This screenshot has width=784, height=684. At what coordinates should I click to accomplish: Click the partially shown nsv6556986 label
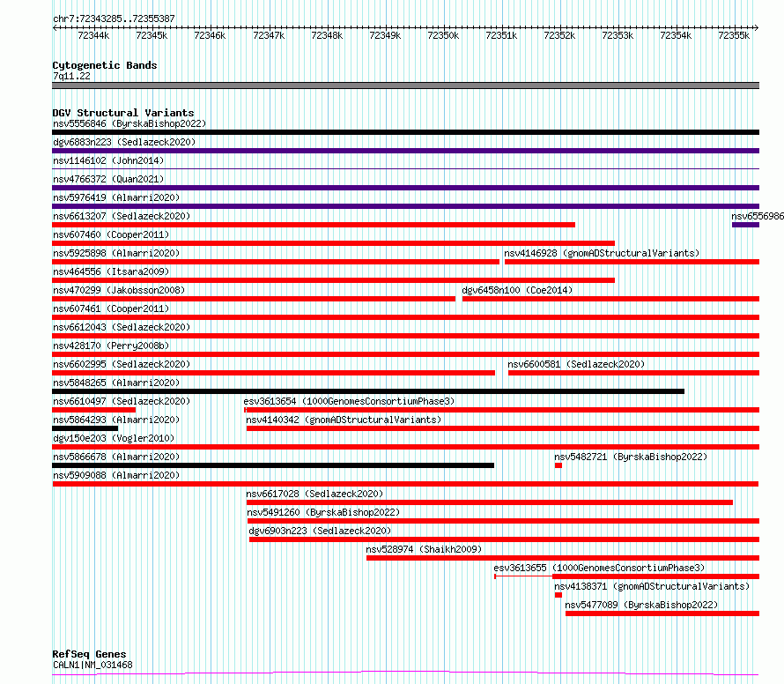point(758,216)
